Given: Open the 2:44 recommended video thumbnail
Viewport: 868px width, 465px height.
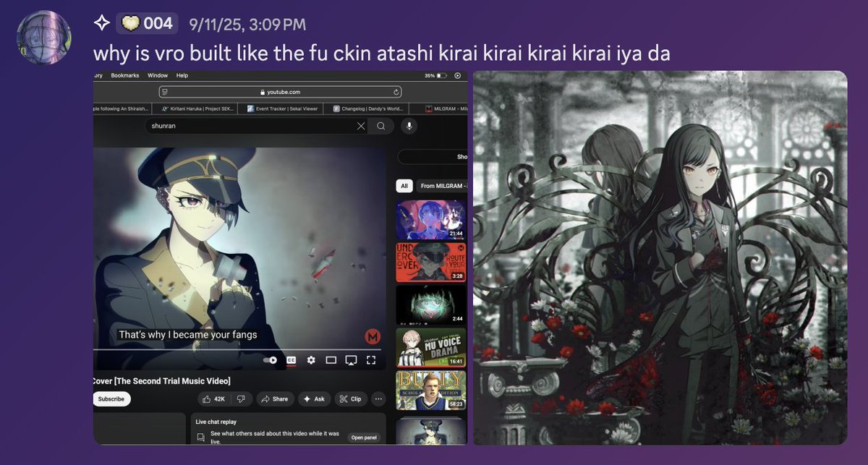Looking at the screenshot, I should (x=431, y=304).
